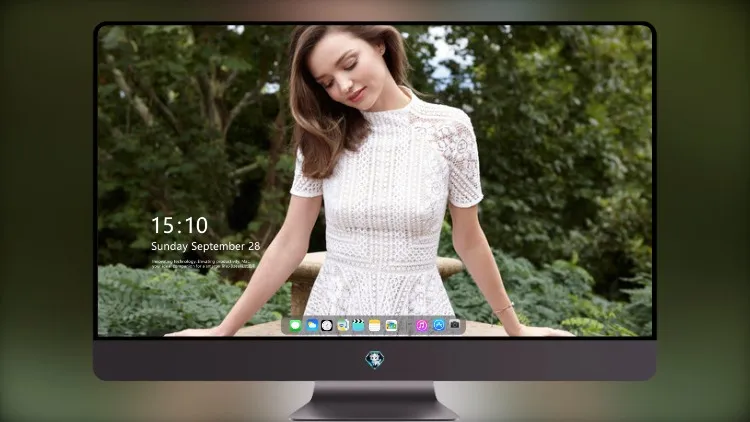Open the green Messages app in dock
The image size is (750, 422).
click(295, 326)
